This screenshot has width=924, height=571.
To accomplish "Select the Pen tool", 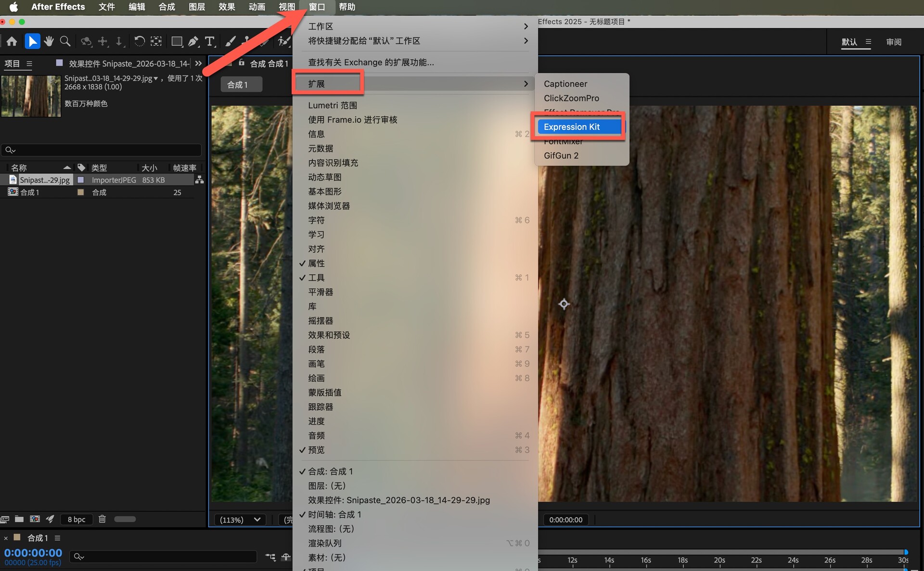I will (193, 41).
